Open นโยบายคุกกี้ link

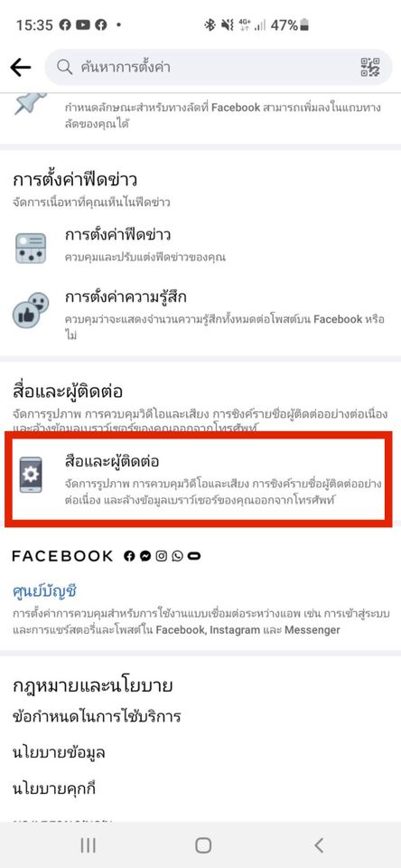[53, 788]
